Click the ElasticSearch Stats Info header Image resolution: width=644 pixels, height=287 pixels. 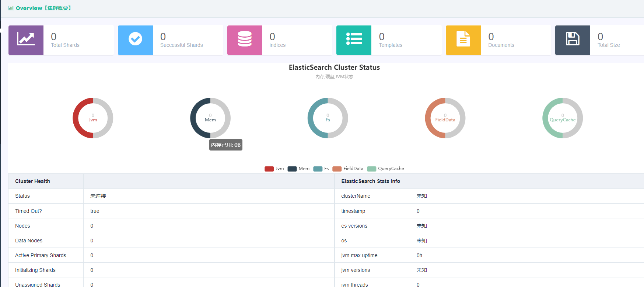pyautogui.click(x=371, y=181)
